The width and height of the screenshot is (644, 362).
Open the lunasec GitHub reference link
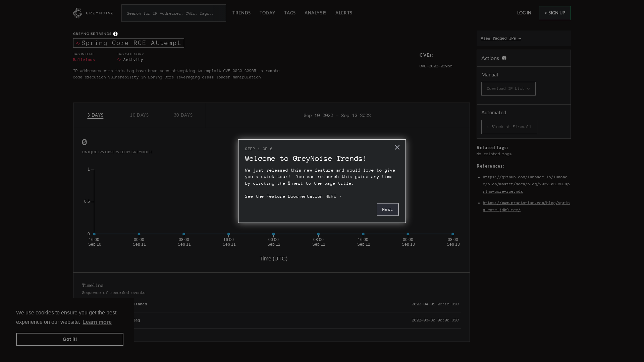(526, 184)
